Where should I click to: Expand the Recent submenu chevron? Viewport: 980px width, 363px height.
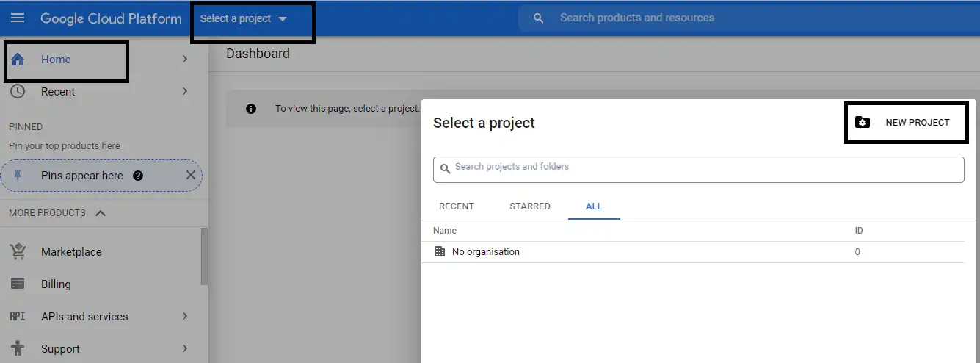click(185, 92)
